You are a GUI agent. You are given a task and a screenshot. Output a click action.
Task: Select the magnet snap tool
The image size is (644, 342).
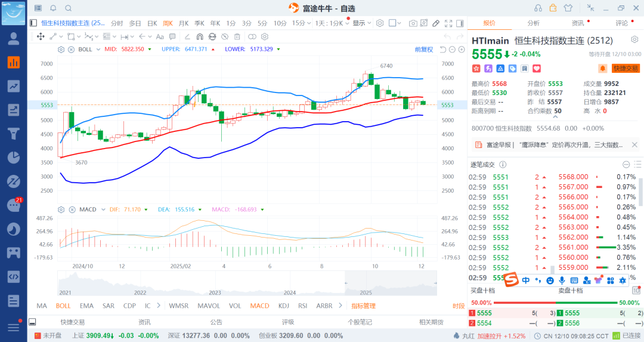[200, 36]
